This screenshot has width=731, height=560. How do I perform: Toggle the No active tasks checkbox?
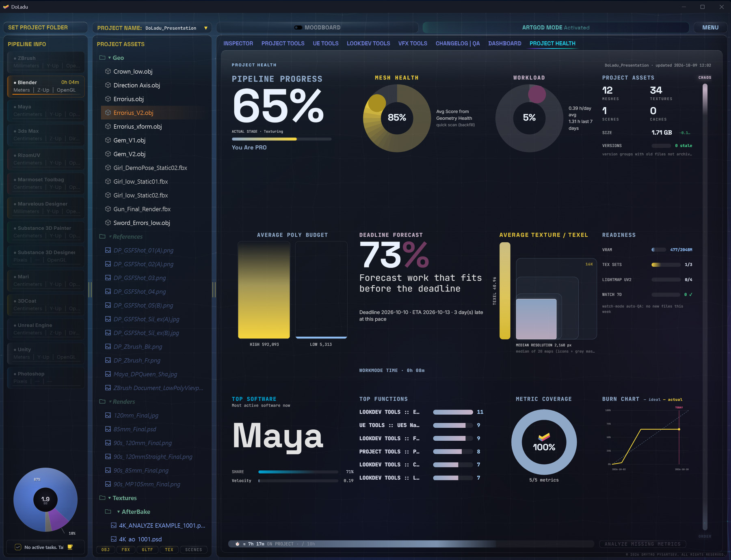18,547
